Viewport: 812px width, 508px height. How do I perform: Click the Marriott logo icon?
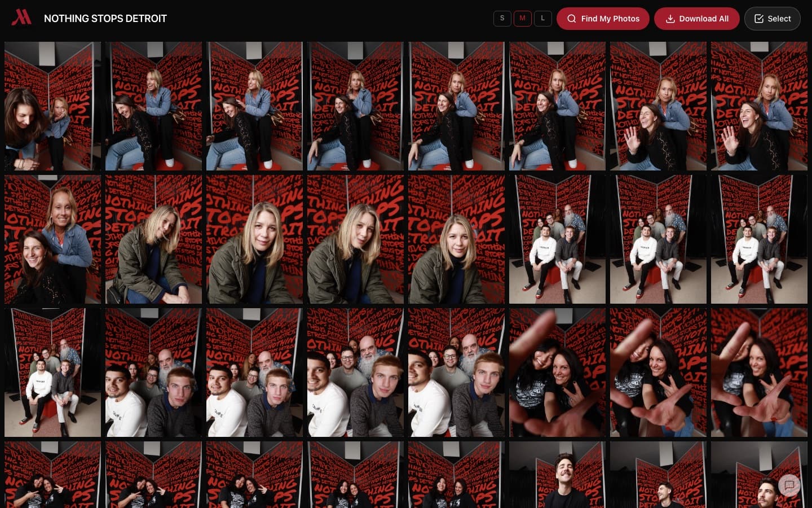tap(21, 17)
